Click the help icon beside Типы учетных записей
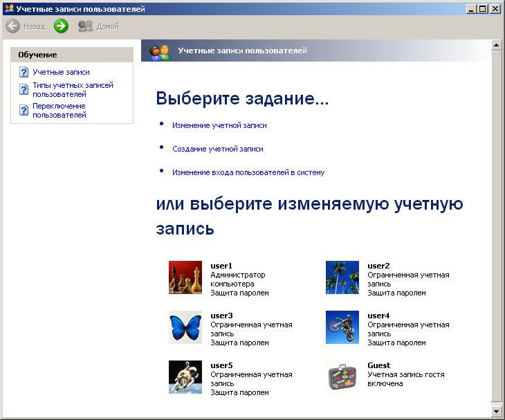The width and height of the screenshot is (505, 420). pos(24,89)
